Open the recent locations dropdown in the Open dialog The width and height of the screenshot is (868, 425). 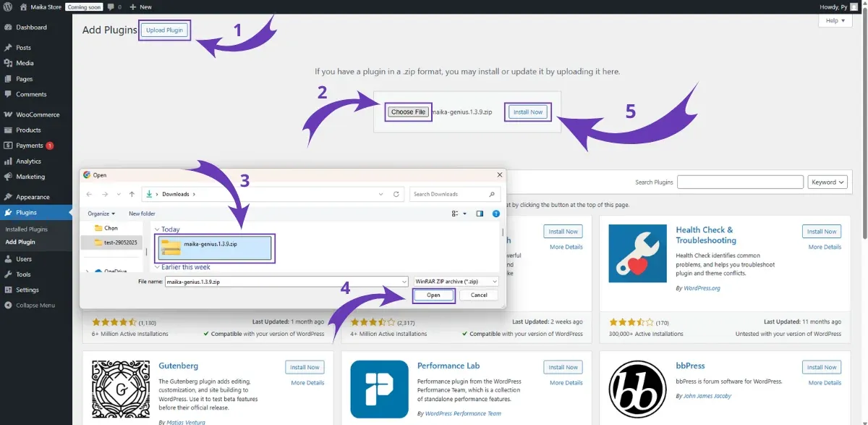pyautogui.click(x=118, y=194)
